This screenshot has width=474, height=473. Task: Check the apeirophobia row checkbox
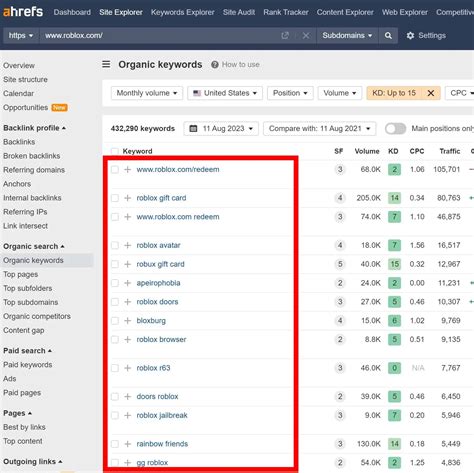pos(115,283)
